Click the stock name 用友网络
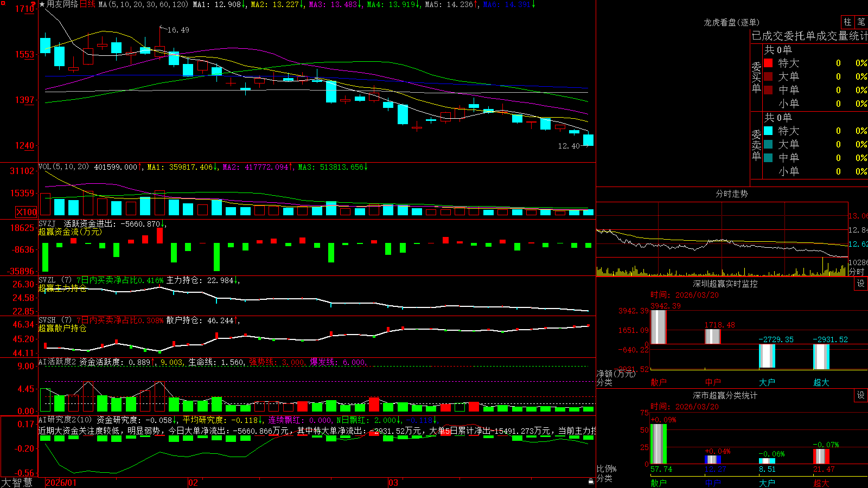 point(62,4)
